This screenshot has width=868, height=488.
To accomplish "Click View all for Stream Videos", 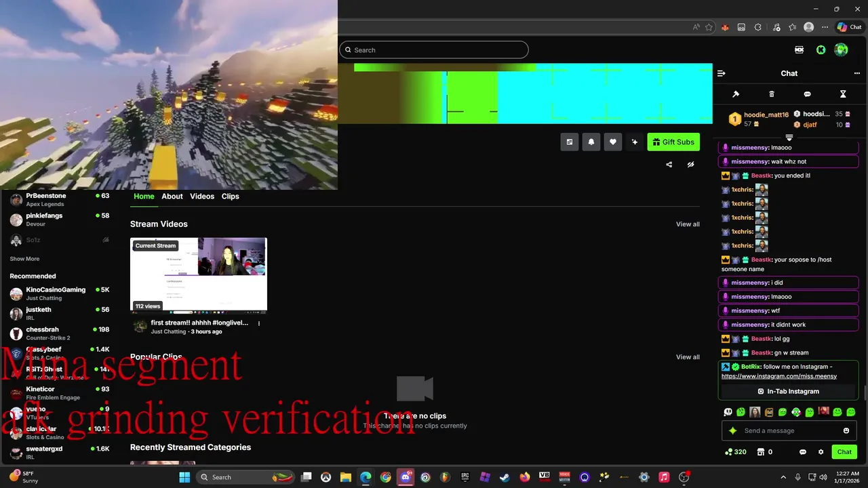I will (688, 224).
